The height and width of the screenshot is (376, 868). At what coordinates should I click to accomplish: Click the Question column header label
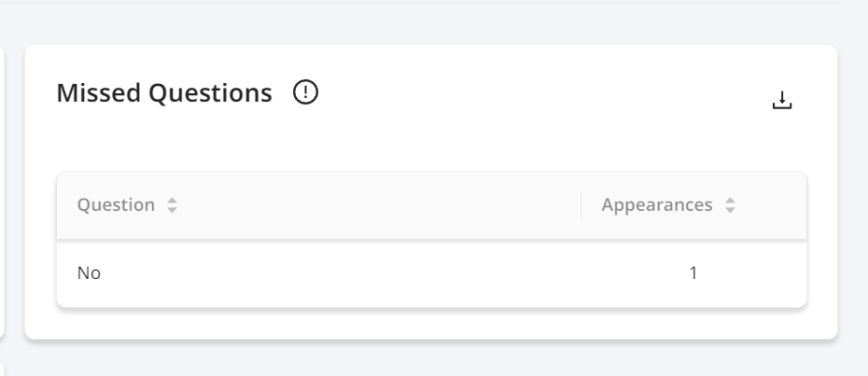point(116,205)
